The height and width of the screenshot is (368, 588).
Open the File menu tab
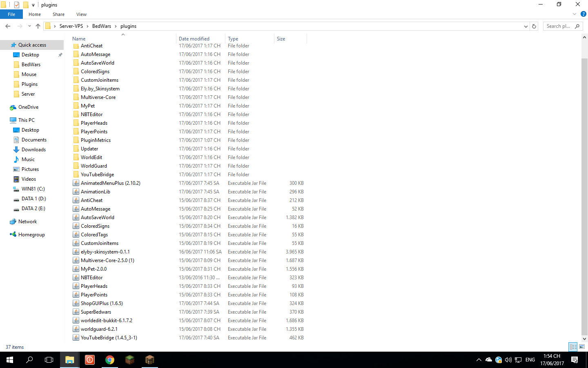11,14
